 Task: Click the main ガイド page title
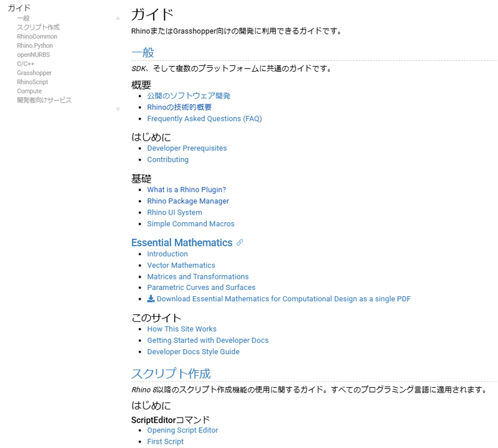point(153,14)
